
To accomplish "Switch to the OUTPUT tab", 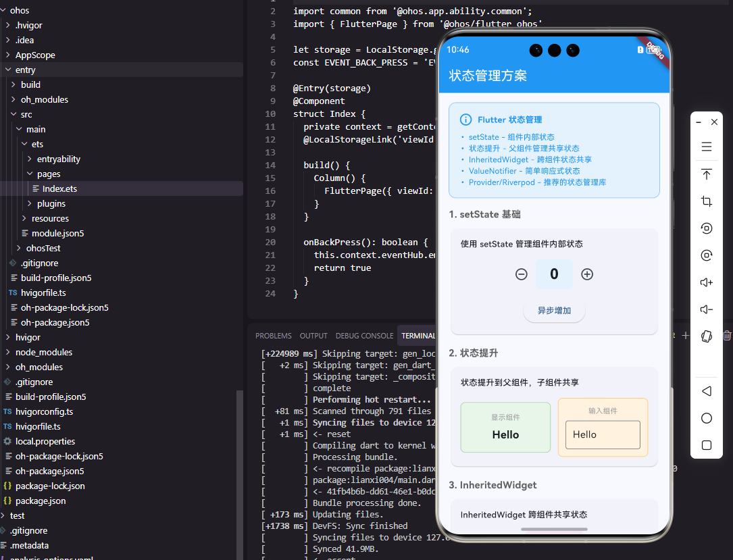I will pyautogui.click(x=313, y=336).
